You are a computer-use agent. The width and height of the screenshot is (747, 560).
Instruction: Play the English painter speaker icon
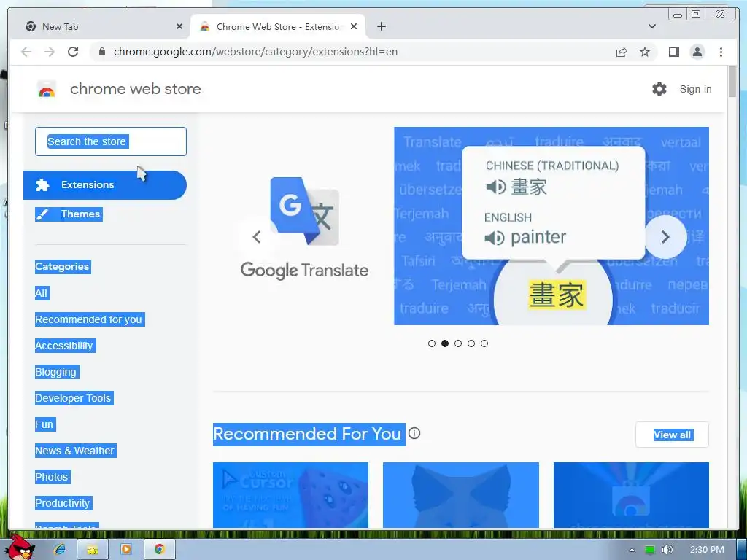495,237
